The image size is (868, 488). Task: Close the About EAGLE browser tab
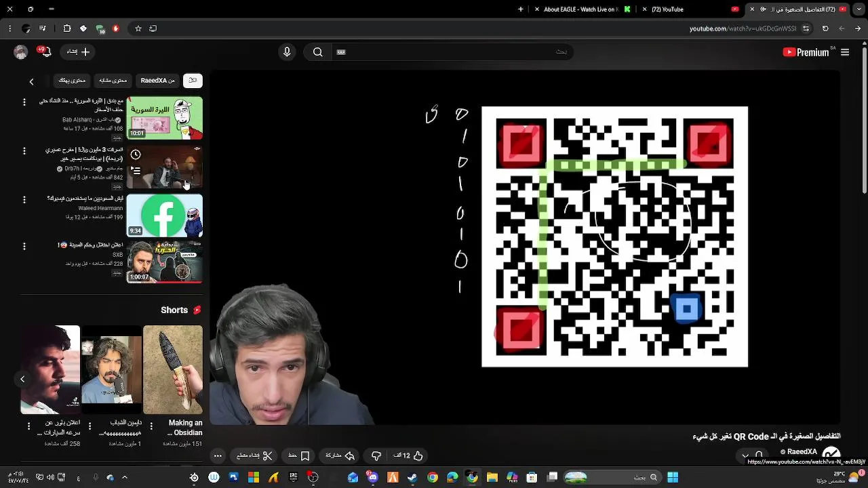(x=537, y=9)
